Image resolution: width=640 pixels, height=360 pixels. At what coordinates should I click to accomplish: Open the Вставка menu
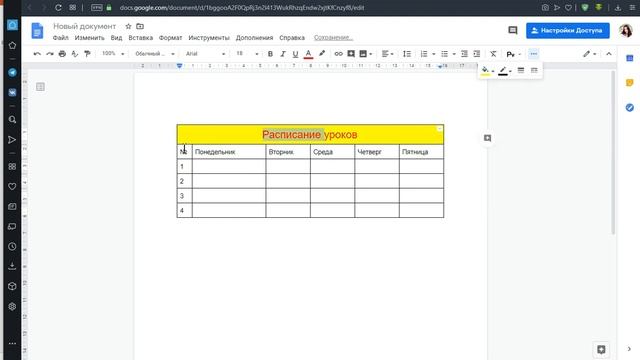click(140, 38)
